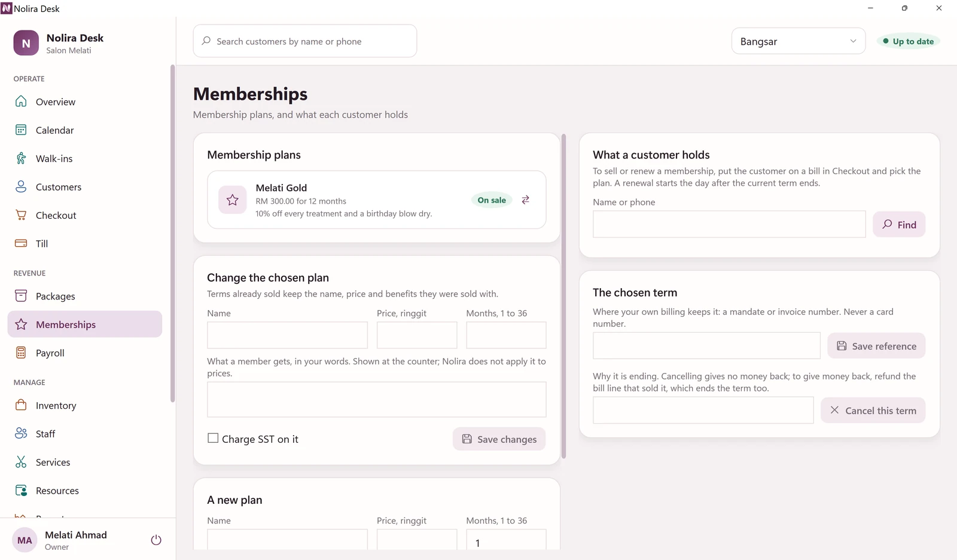Click the member benefits text area

pos(377,399)
